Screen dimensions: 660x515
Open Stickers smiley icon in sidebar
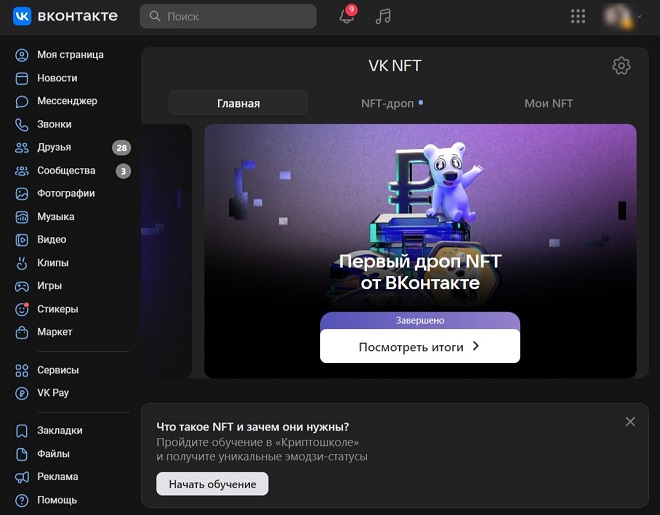pos(21,309)
